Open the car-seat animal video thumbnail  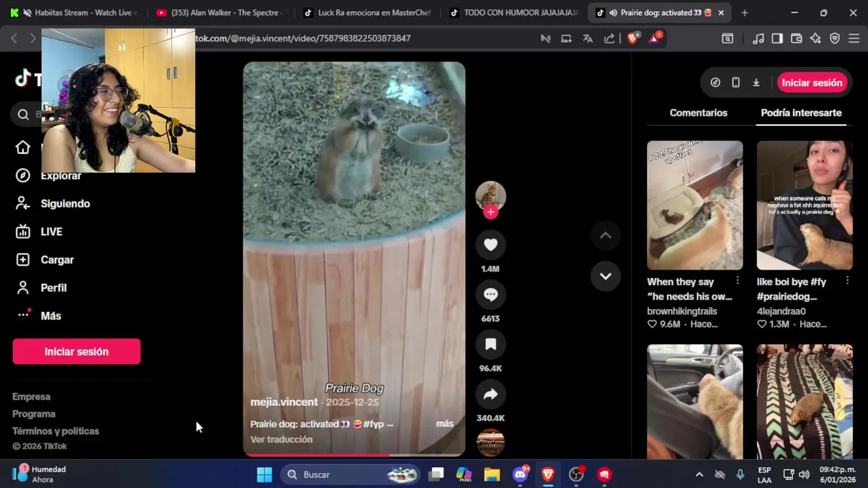[694, 402]
